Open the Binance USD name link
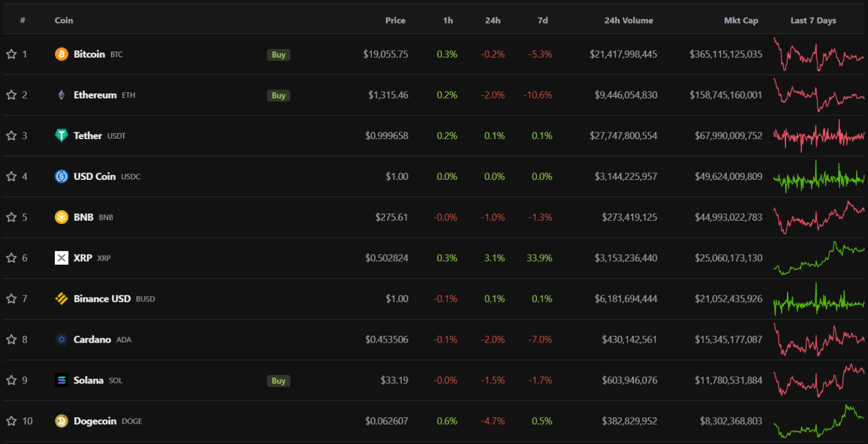The width and height of the screenshot is (868, 444). point(102,299)
